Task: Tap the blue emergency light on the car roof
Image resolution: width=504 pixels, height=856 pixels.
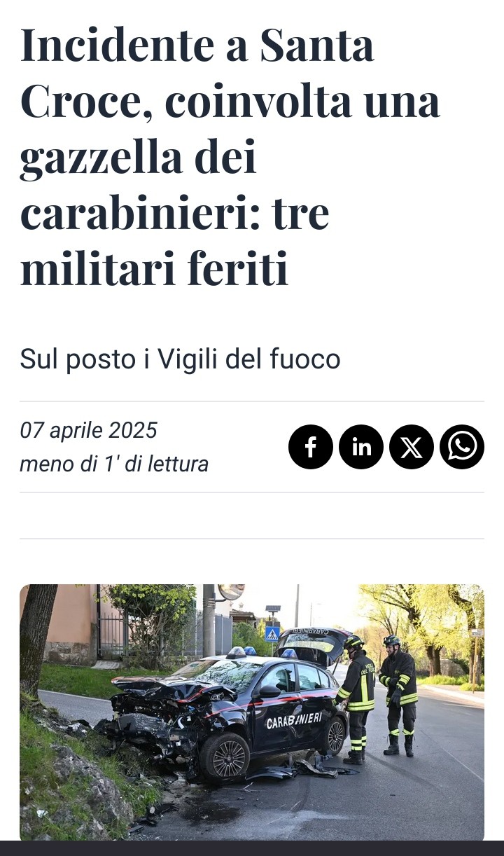Action: [x=237, y=652]
